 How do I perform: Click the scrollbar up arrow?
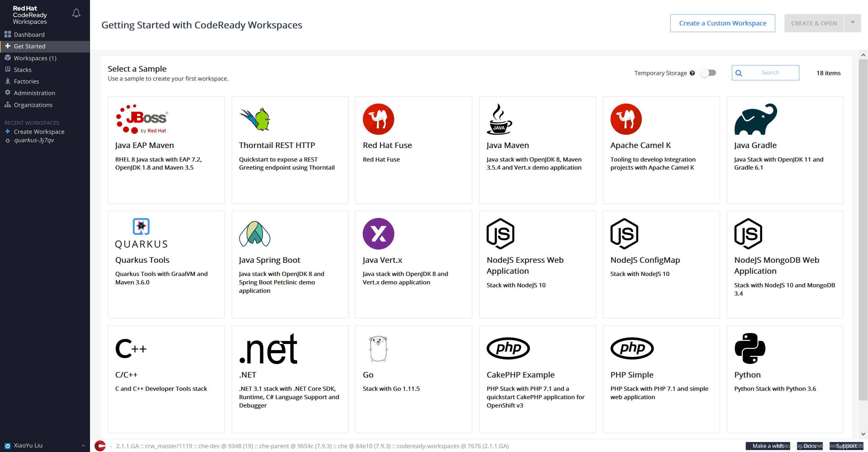coord(863,54)
